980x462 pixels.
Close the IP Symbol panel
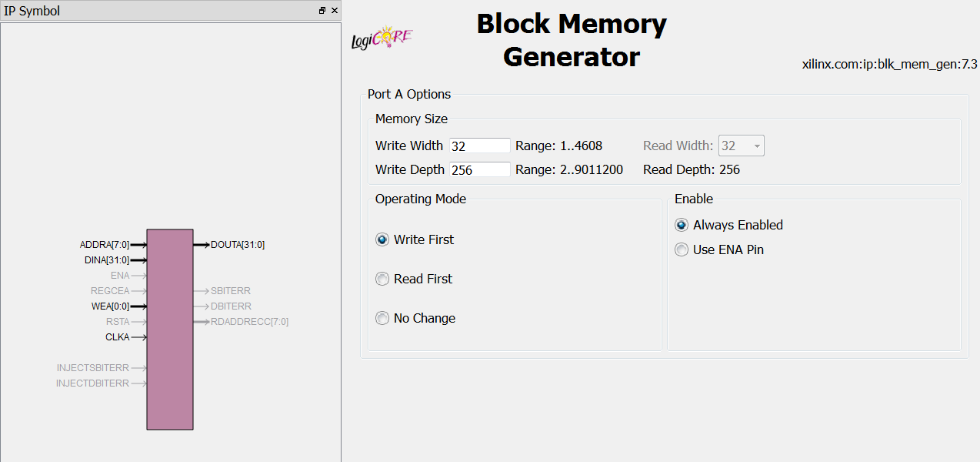(x=335, y=11)
